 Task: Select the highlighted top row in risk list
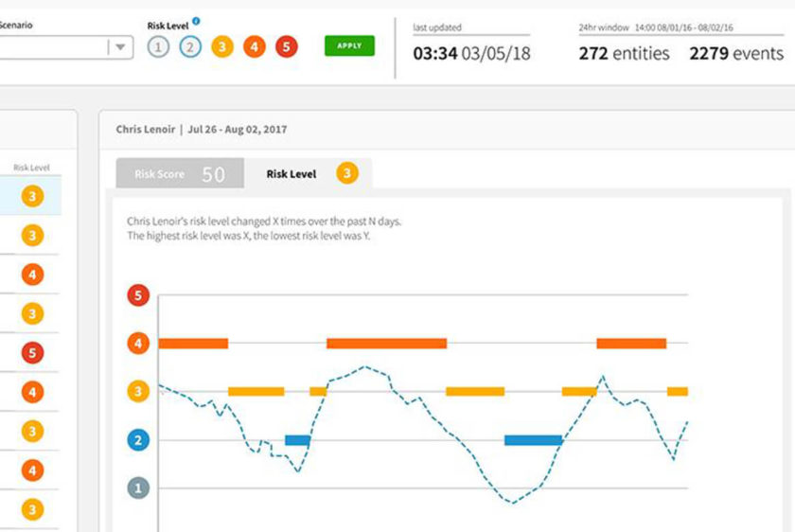32,196
